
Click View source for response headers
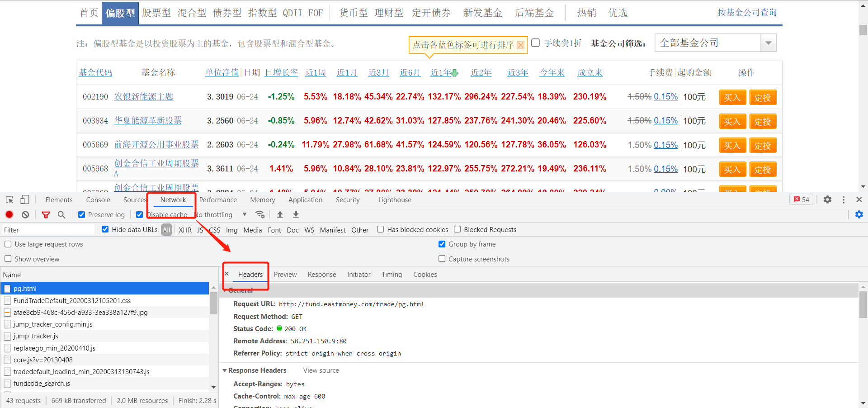click(321, 370)
